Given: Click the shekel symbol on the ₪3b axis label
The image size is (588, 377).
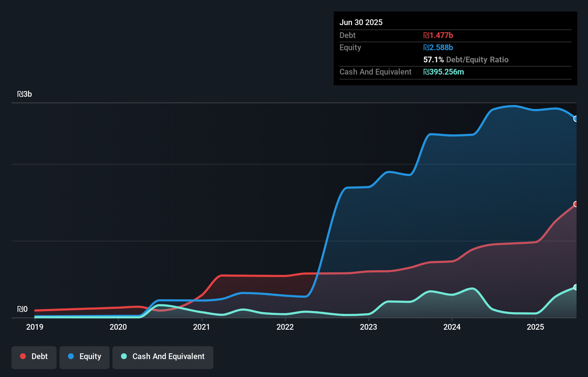Looking at the screenshot, I should point(20,94).
